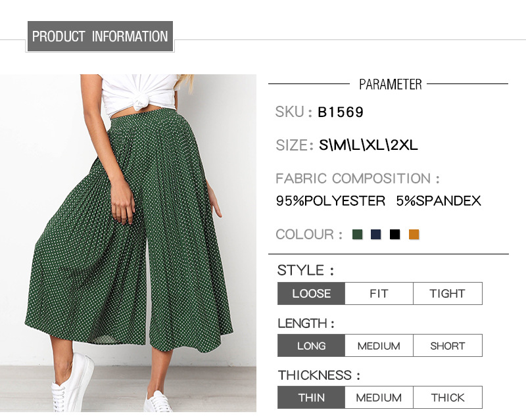Viewport: 526px width, 420px height.
Task: Choose MEDIUM under Length
Action: (x=379, y=346)
